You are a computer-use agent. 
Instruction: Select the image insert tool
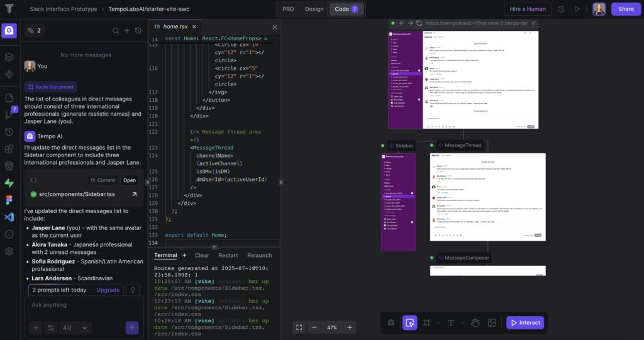(x=492, y=323)
